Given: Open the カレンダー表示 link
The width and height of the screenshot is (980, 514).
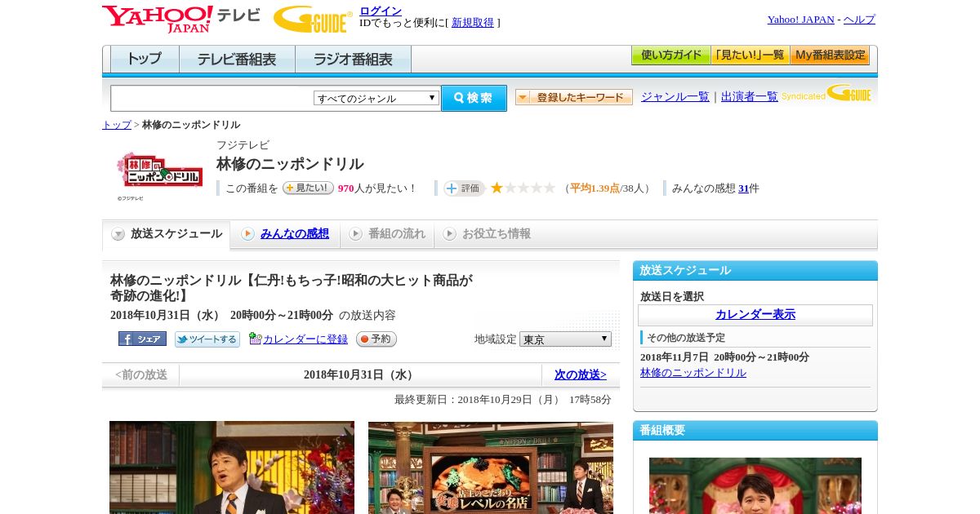Looking at the screenshot, I should click(x=755, y=315).
